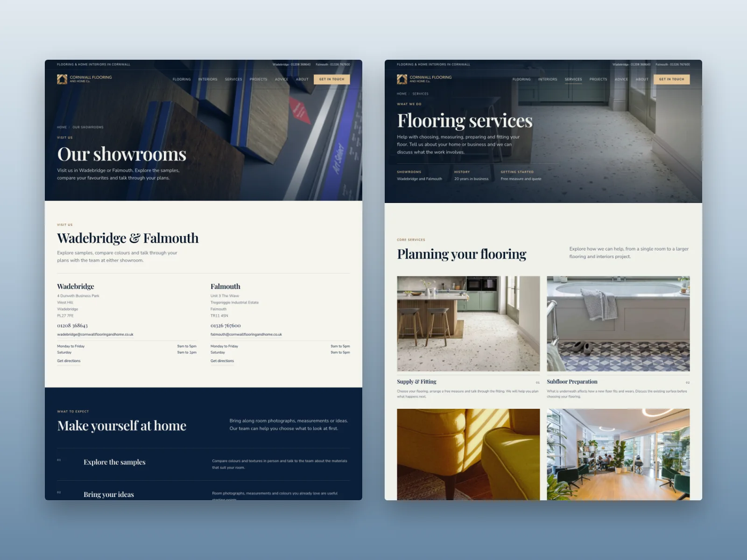
Task: Open Projects menu on showrooms page
Action: pos(258,79)
